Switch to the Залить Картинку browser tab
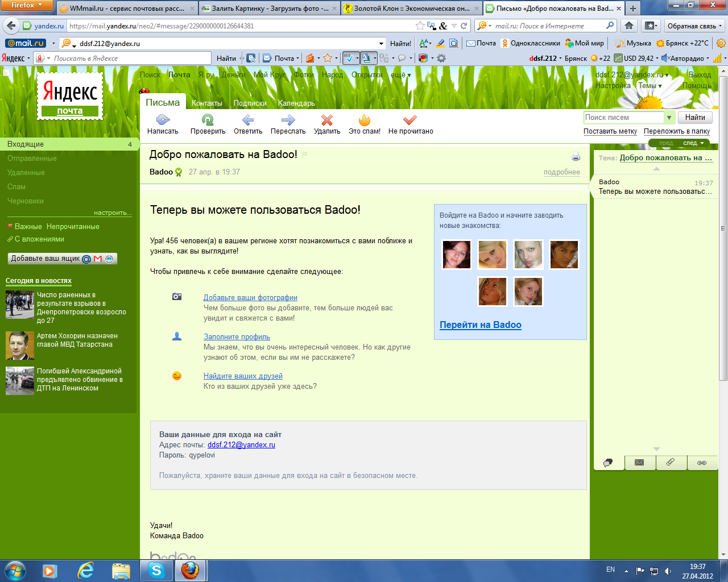The image size is (728, 582). tap(269, 9)
